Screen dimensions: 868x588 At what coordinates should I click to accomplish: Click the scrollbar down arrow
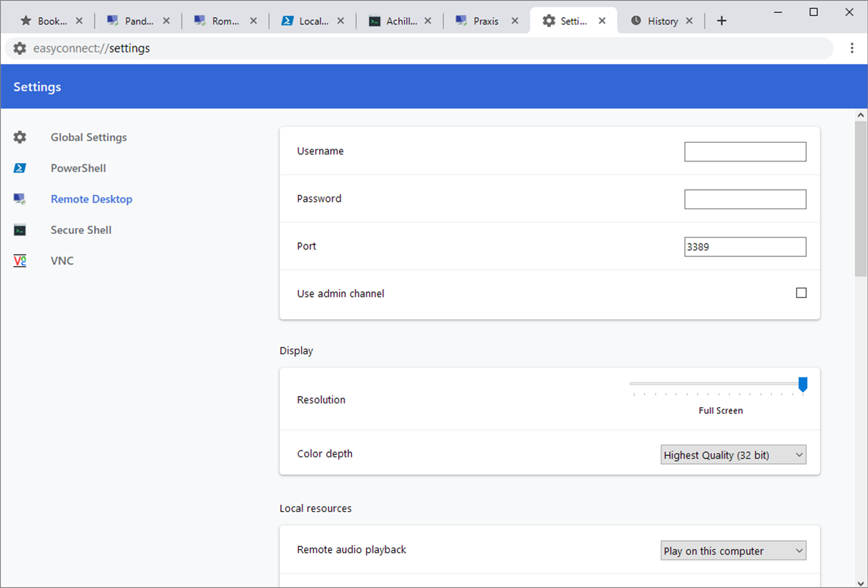coord(861,583)
